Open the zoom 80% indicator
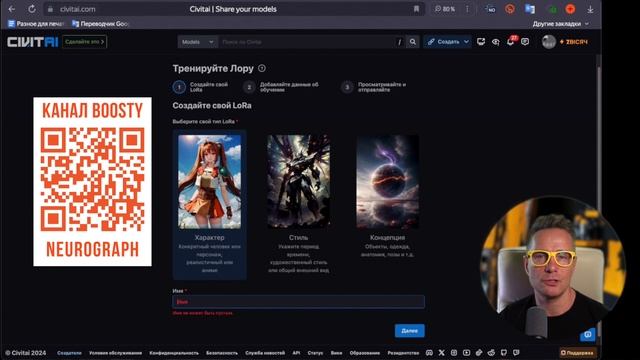 tap(444, 9)
